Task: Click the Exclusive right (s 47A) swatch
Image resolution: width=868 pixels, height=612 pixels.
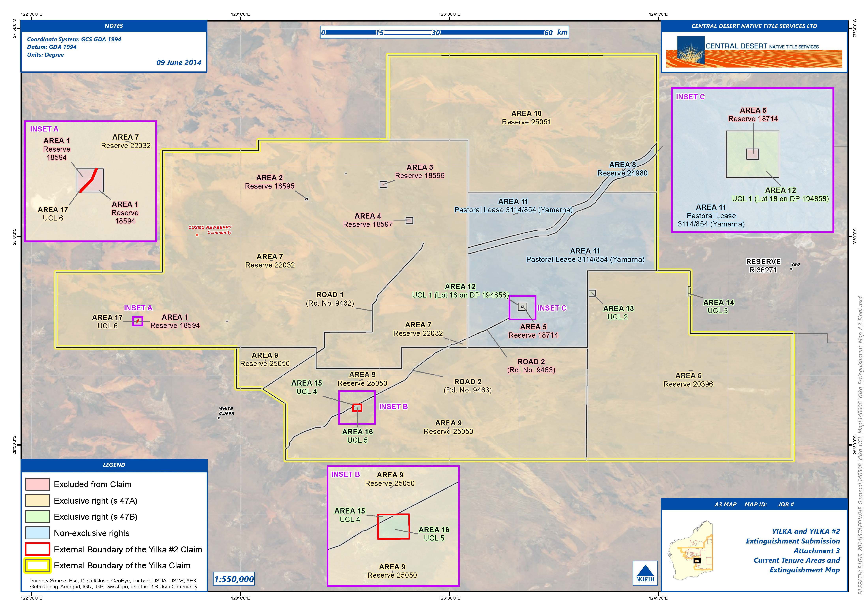Action: (37, 500)
